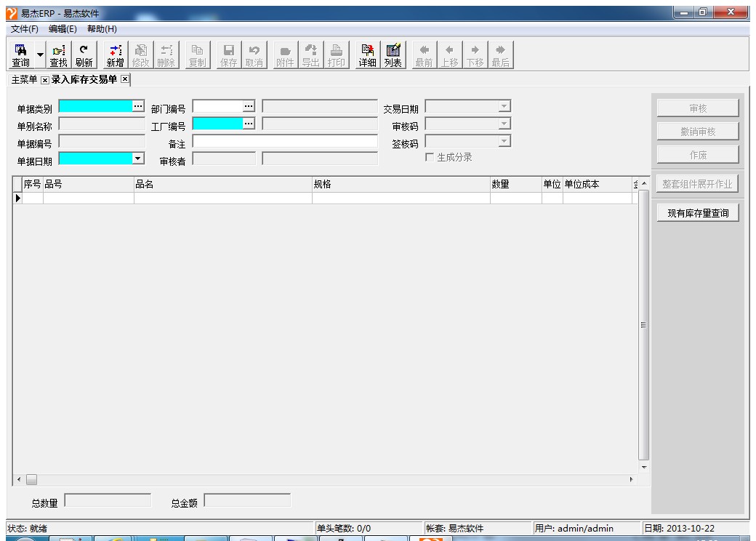Click the 打印 (Print) toolbar icon
This screenshot has width=756, height=541.
(337, 55)
